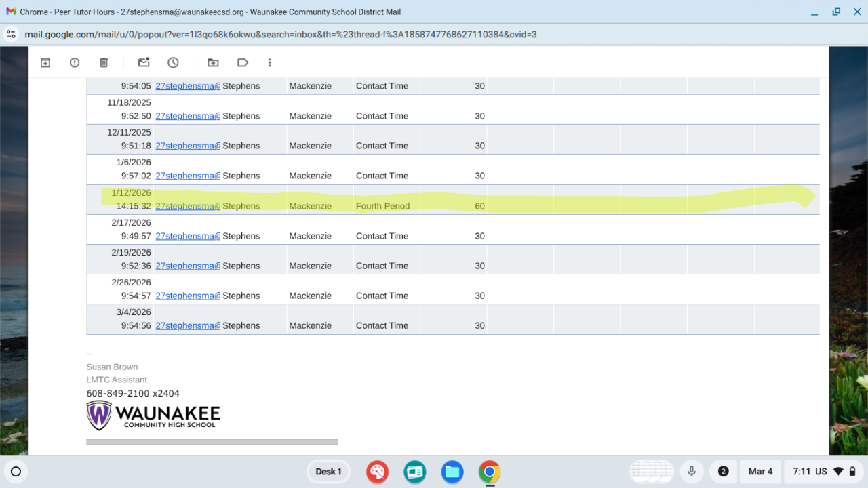Image resolution: width=868 pixels, height=488 pixels.
Task: Open the Mar 4 calendar date button
Action: coord(760,472)
